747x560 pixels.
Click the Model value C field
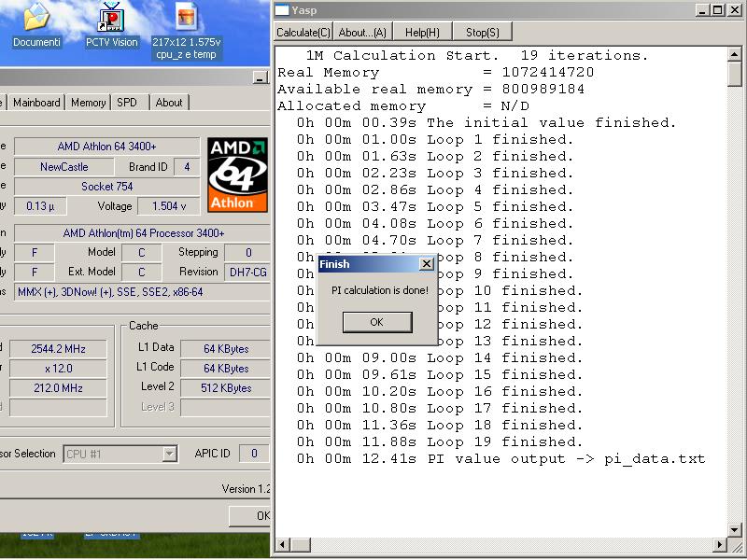click(x=142, y=252)
